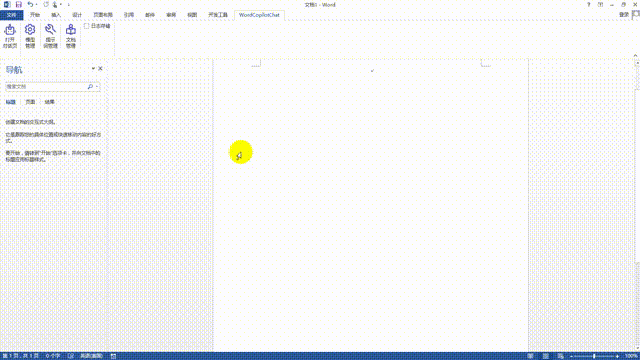Select Headings tab in navigation pane
Screen dimensions: 640x360
[x=10, y=102]
